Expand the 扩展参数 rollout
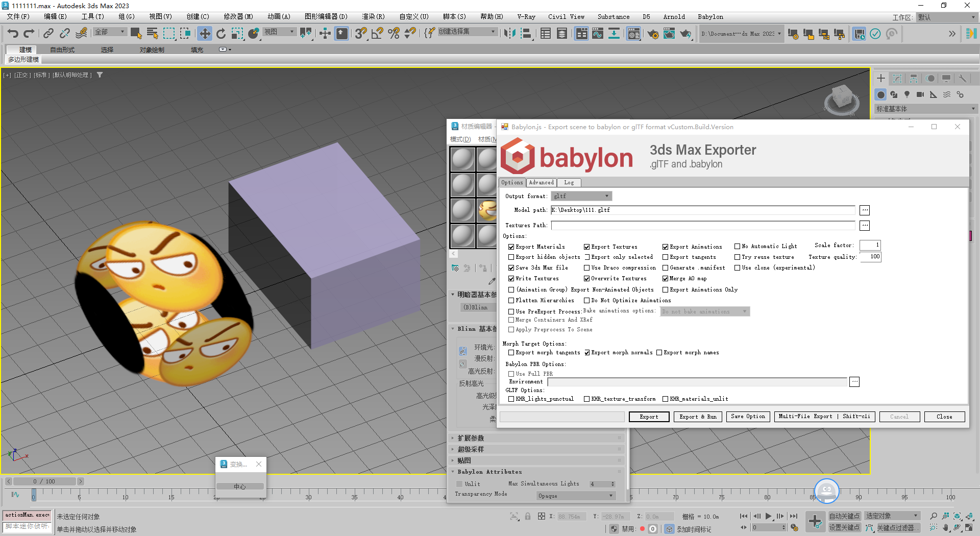The height and width of the screenshot is (536, 980). tap(535, 438)
